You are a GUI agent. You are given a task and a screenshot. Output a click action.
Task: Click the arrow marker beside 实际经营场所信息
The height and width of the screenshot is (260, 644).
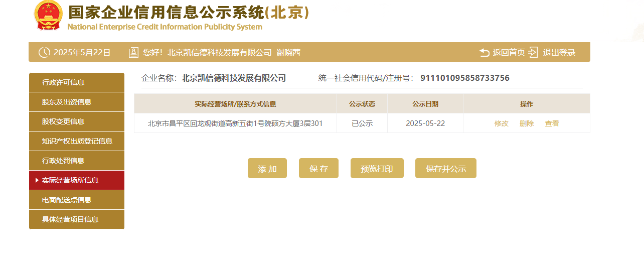[37, 180]
